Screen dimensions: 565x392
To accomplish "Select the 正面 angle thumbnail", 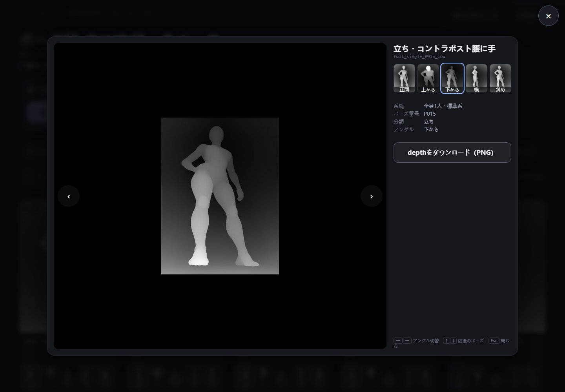I will click(x=404, y=78).
